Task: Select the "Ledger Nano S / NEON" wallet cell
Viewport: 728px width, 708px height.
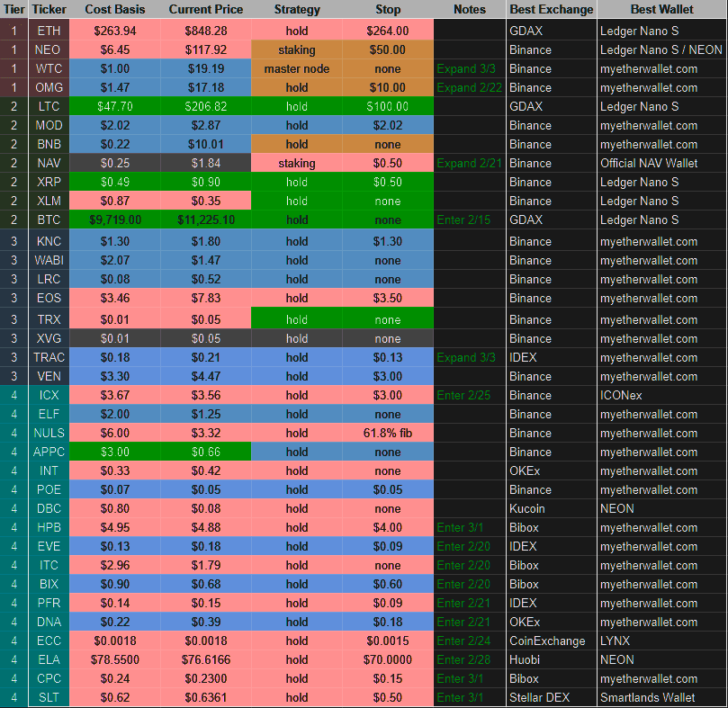Action: pyautogui.click(x=662, y=49)
